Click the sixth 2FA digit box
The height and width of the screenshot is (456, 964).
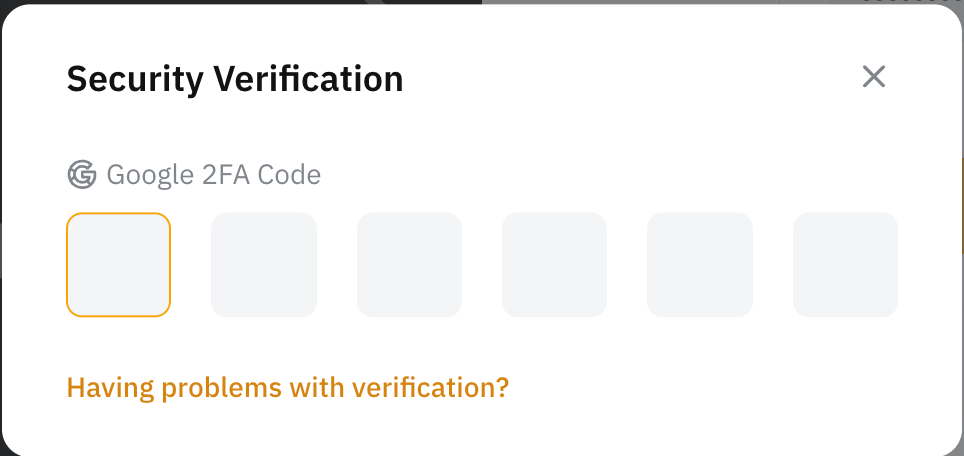[845, 265]
